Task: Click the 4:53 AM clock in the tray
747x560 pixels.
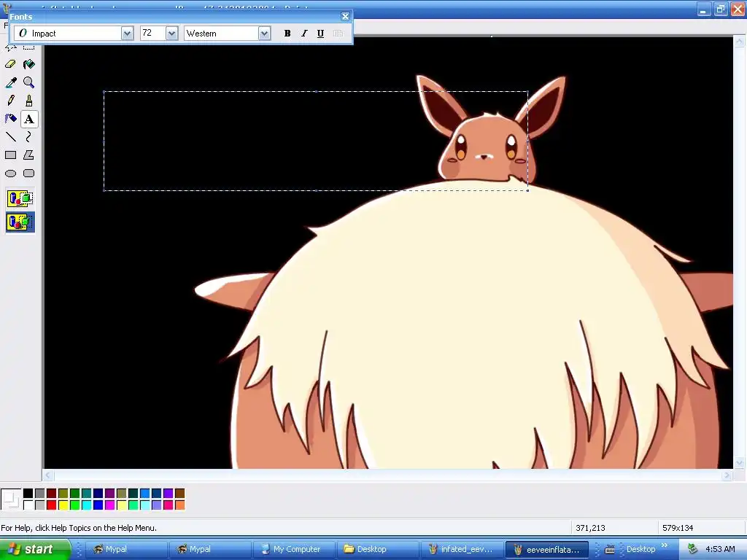Action: [720, 549]
